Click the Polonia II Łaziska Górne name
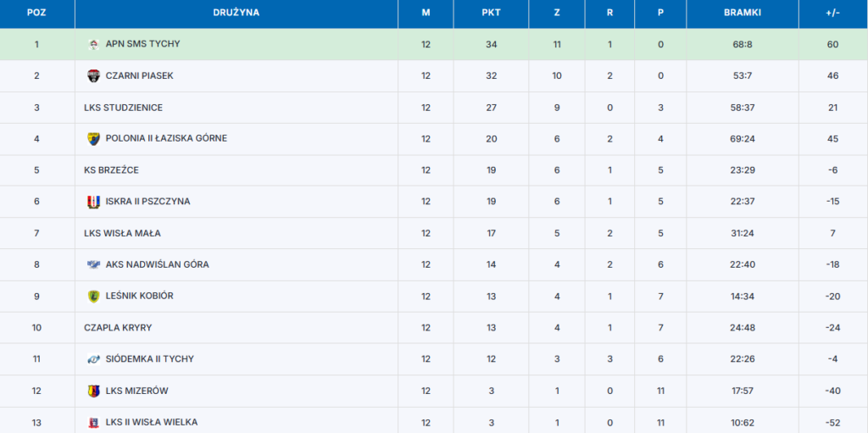The image size is (868, 433). pyautogui.click(x=166, y=139)
